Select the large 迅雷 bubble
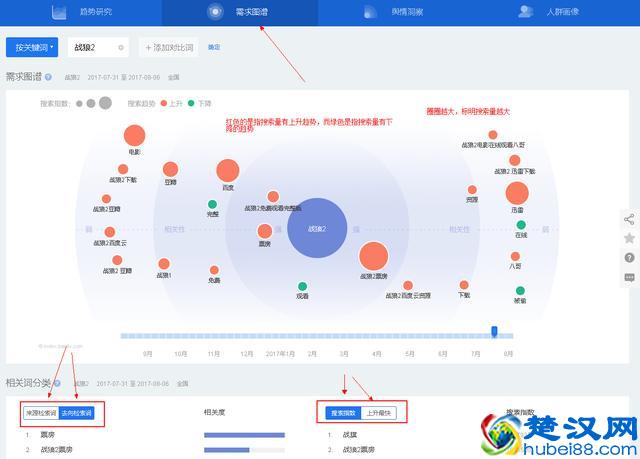 coord(517,193)
